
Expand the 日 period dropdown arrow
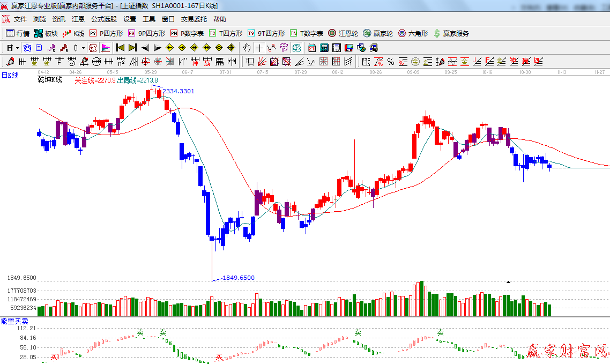pyautogui.click(x=17, y=48)
